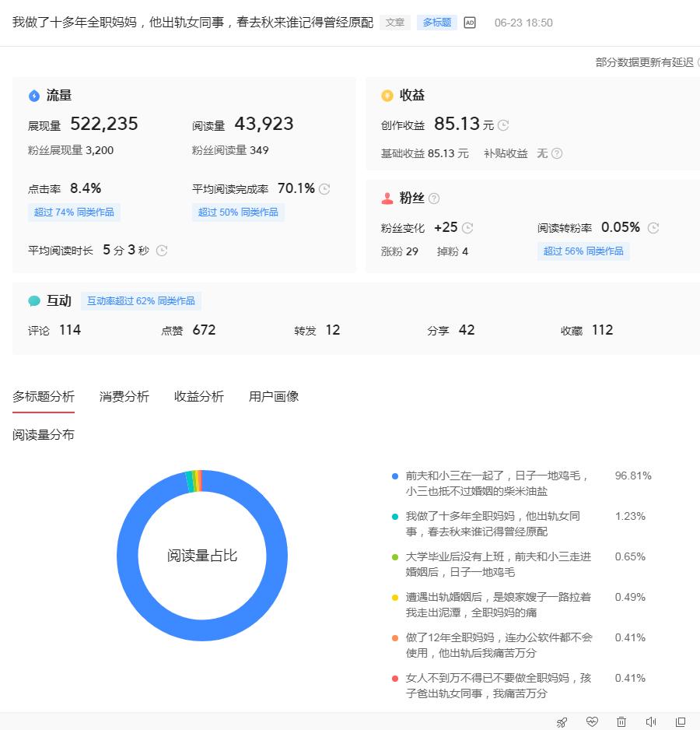
Task: Open the help icon beside 粉丝 heading
Action: click(x=432, y=198)
